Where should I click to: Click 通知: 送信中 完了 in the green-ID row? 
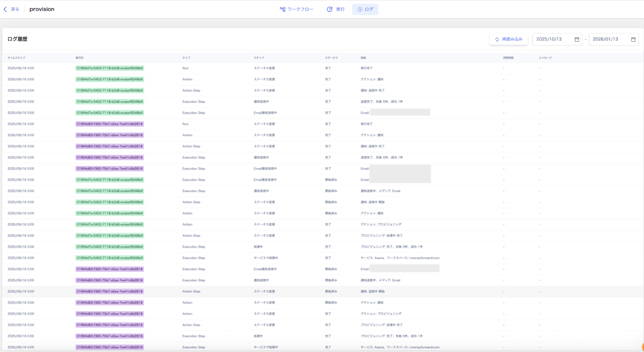(x=372, y=91)
